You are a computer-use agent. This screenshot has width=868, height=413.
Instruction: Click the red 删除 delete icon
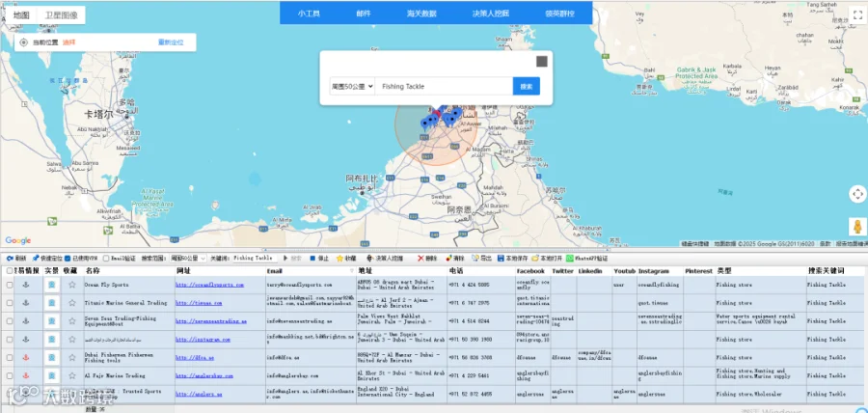pyautogui.click(x=420, y=258)
